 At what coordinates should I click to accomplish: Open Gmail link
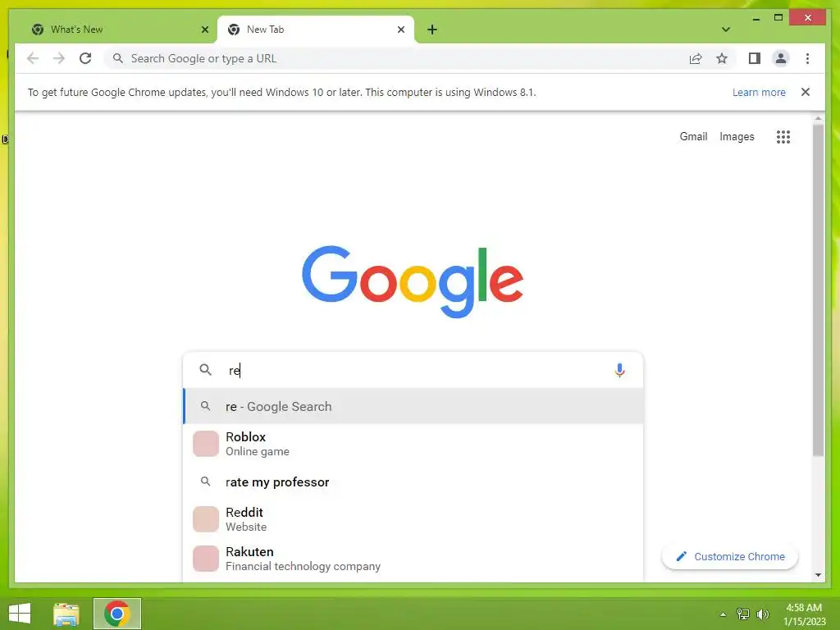point(693,137)
